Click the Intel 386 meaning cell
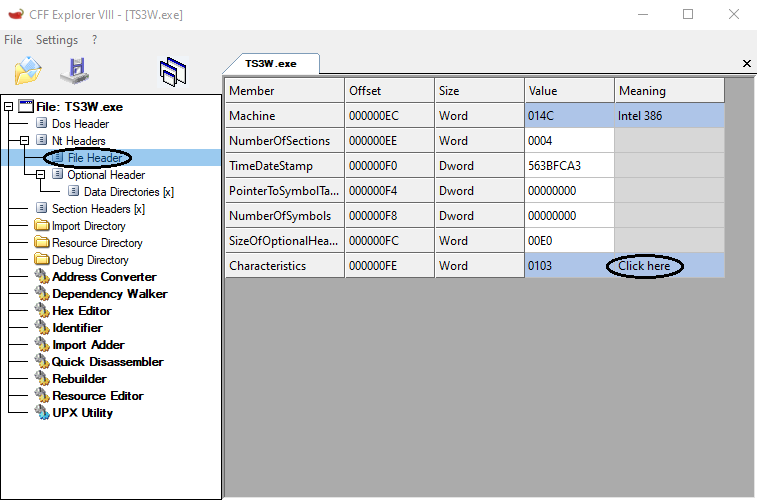757x500 pixels. pyautogui.click(x=670, y=116)
